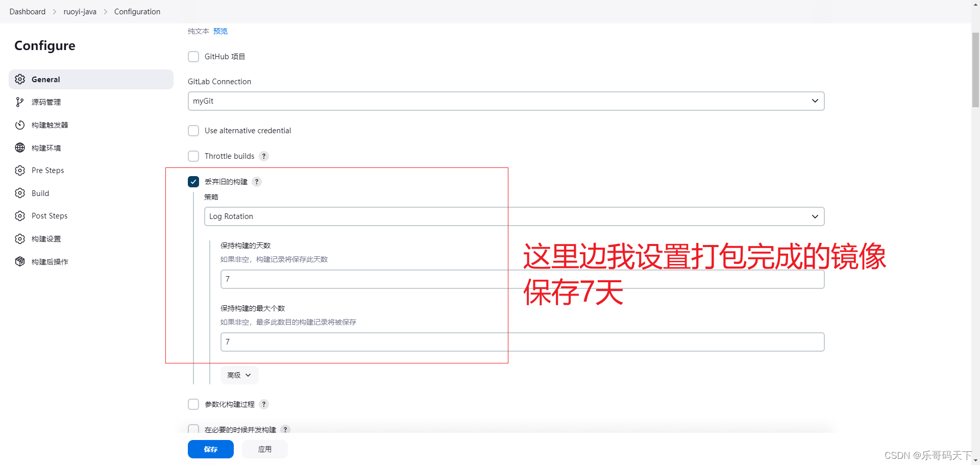
Task: Open help for 参数化构建过程
Action: (264, 404)
